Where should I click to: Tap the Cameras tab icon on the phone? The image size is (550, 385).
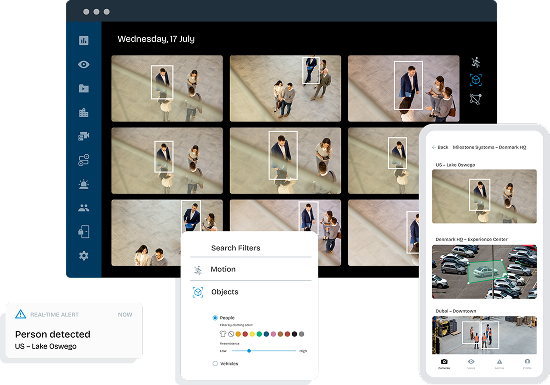(444, 362)
